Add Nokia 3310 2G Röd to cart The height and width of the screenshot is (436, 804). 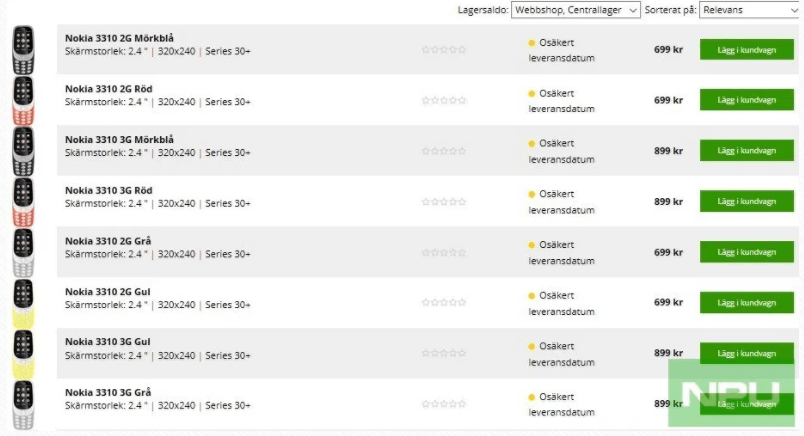pos(747,100)
